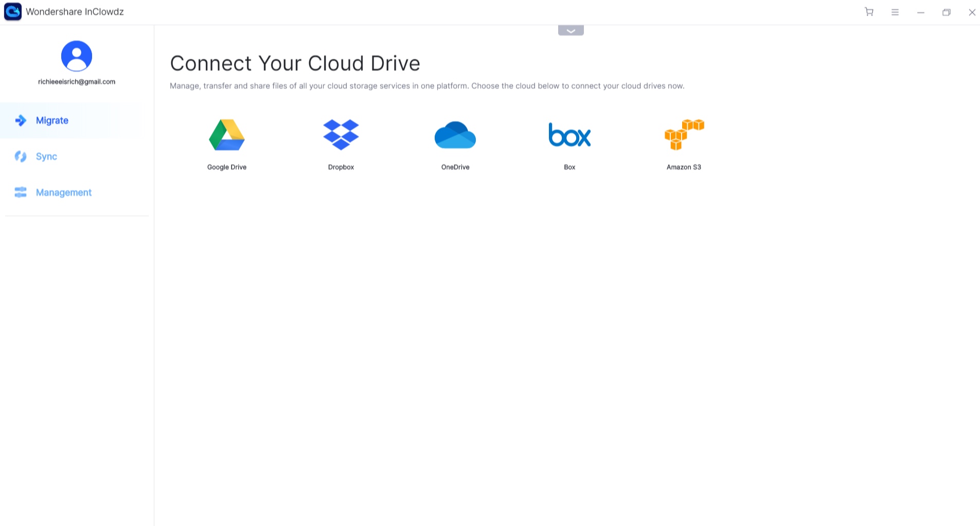Screen dimensions: 980x526
Task: Restore down the InClowdz window
Action: click(x=947, y=12)
